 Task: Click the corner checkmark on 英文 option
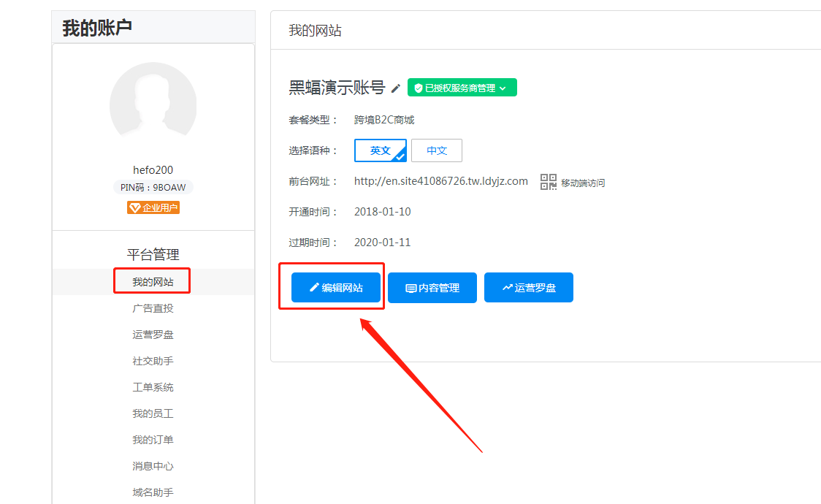point(398,158)
